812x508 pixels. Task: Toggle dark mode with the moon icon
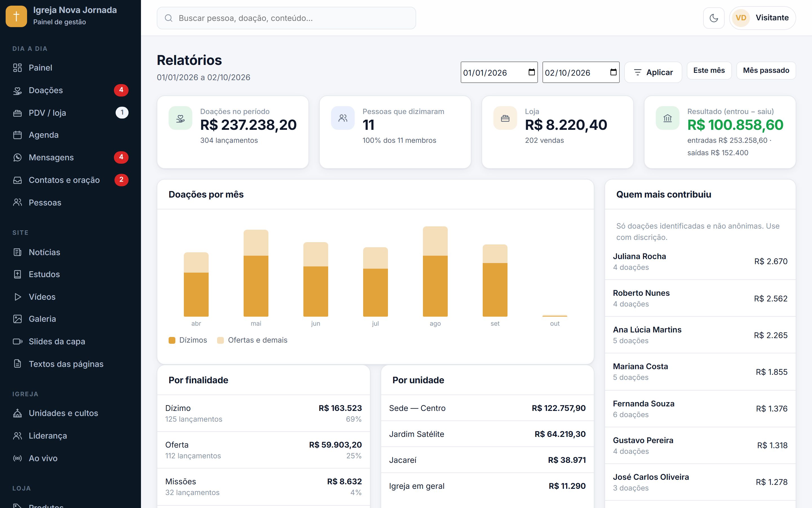coord(714,18)
